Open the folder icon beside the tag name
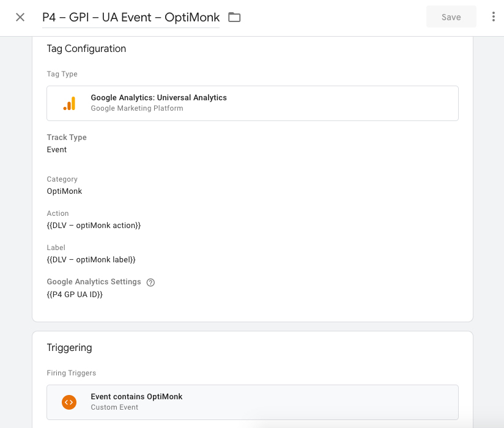The width and height of the screenshot is (504, 428). point(234,17)
